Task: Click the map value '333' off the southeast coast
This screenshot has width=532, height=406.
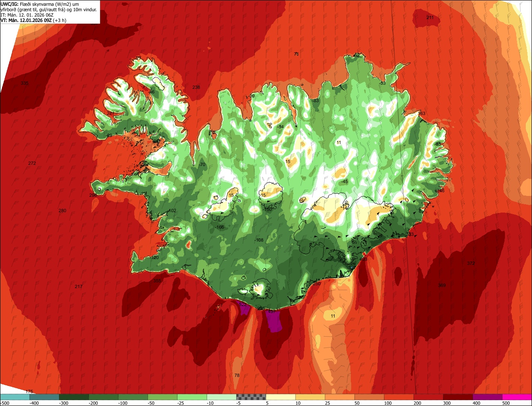Action: pyautogui.click(x=410, y=235)
